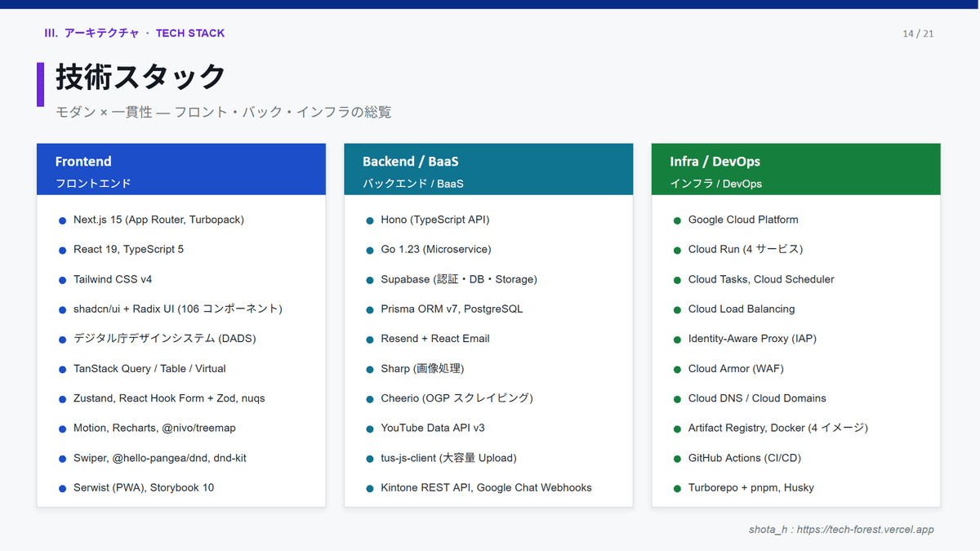Click the bullet beside YouTube Data API v3

coord(370,429)
